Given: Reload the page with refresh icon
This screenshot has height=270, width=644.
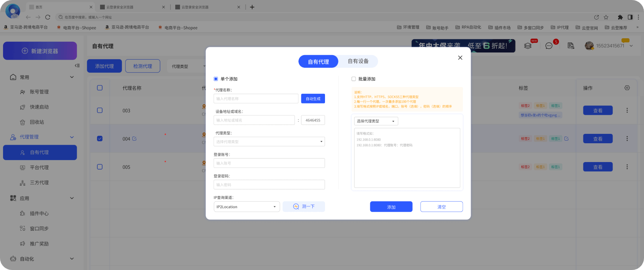Looking at the screenshot, I should click(48, 17).
